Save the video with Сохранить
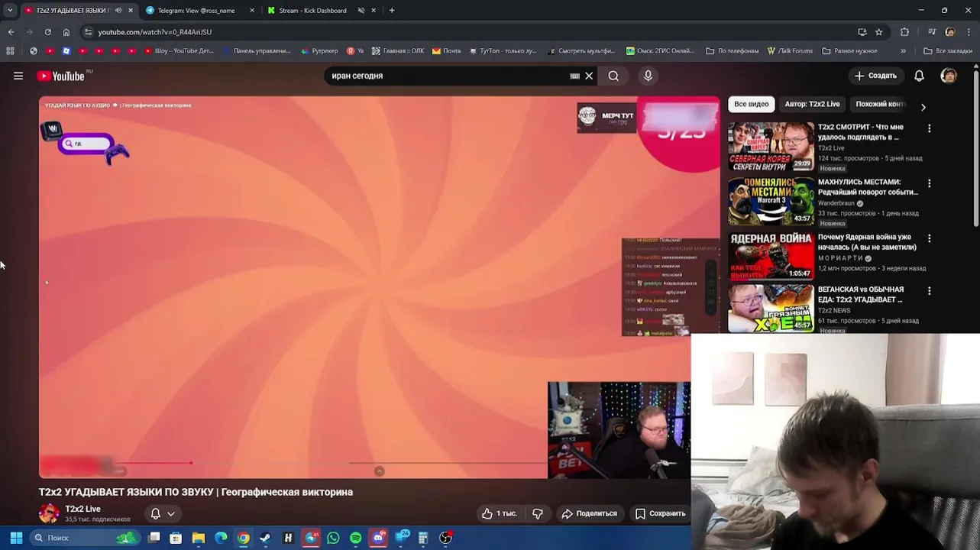The image size is (980, 550). click(661, 513)
